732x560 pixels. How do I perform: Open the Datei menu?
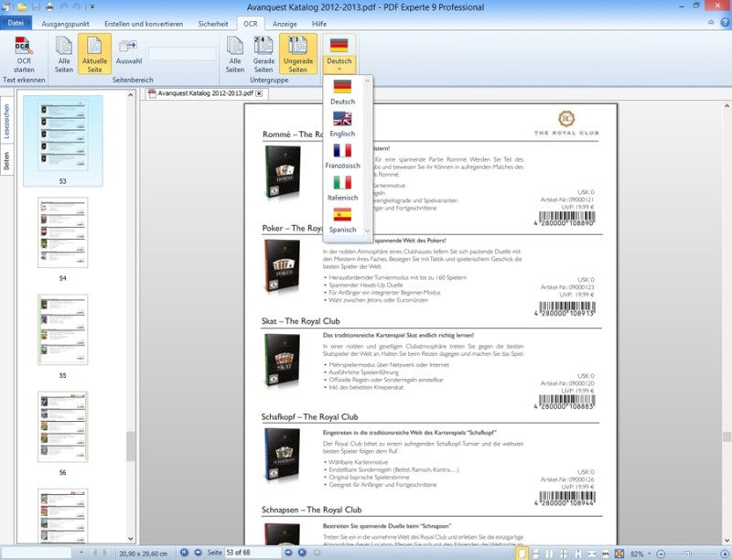(16, 23)
